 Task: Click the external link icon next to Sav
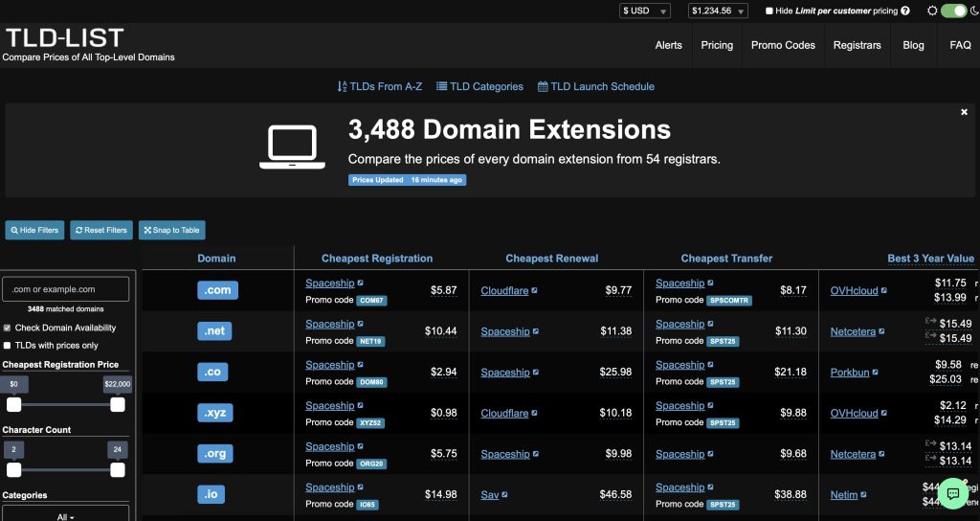[504, 495]
